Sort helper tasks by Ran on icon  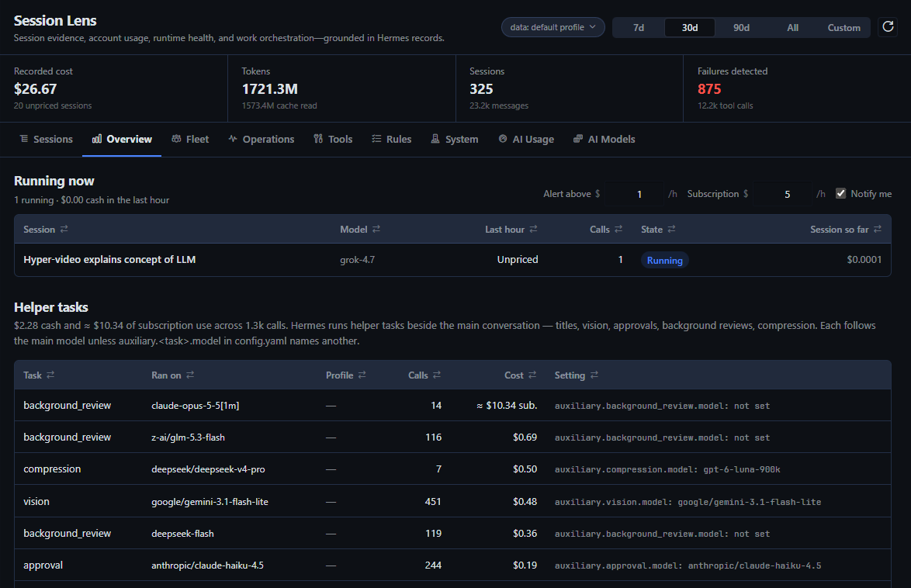[190, 375]
